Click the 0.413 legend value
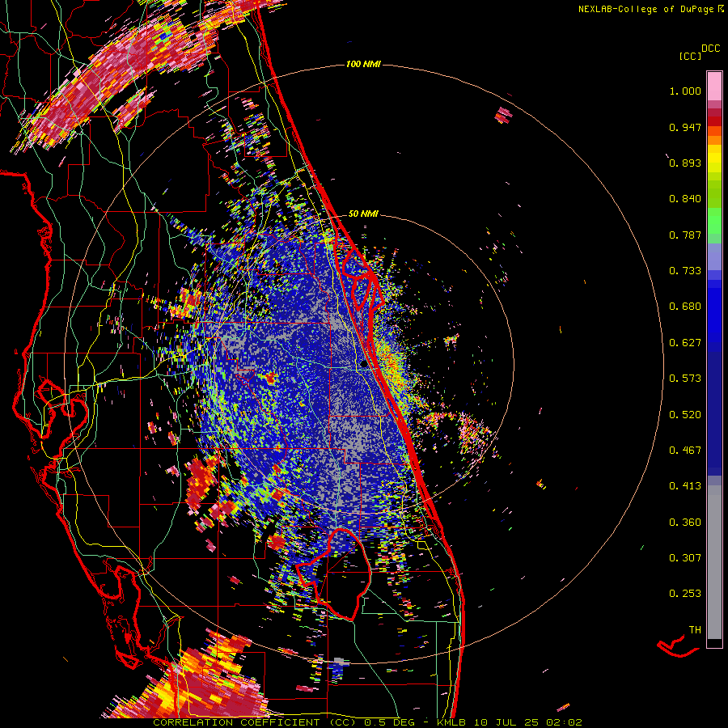The height and width of the screenshot is (728, 728). click(685, 486)
